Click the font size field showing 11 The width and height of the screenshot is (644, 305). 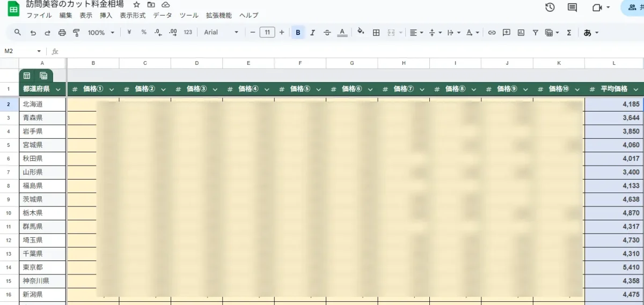tap(267, 32)
